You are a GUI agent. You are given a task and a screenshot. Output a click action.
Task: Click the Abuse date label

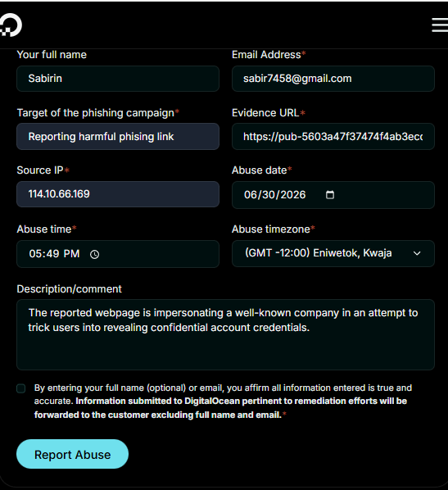(x=260, y=170)
